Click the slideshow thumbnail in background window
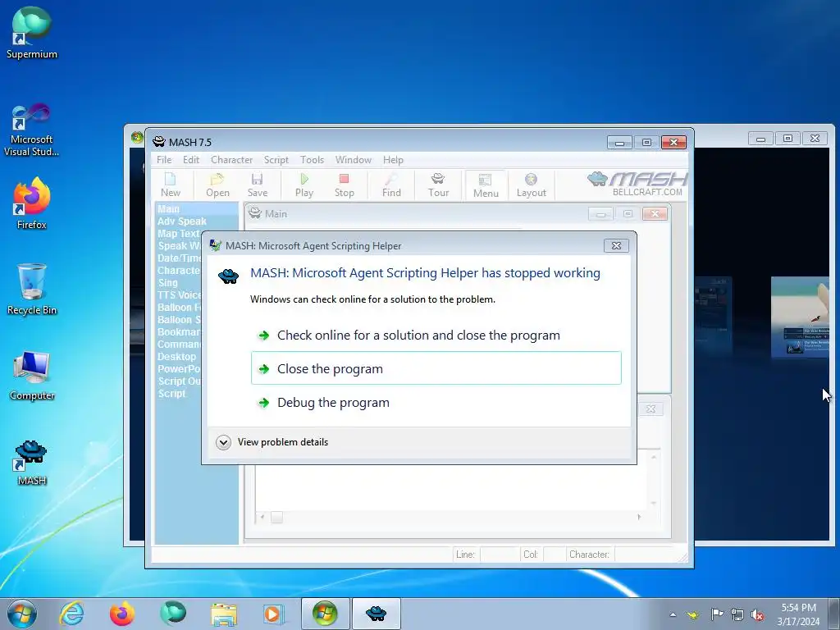The width and height of the screenshot is (840, 630). [x=800, y=317]
